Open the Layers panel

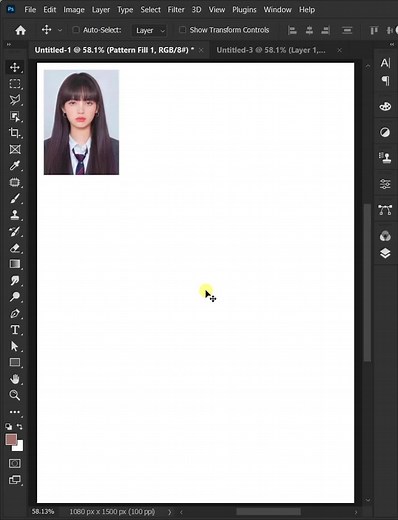pyautogui.click(x=385, y=253)
